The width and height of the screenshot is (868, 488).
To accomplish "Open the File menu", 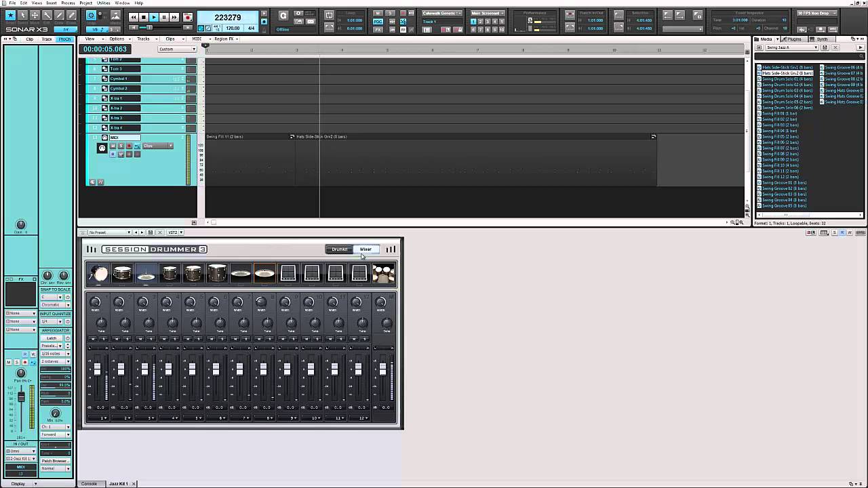I will click(x=12, y=3).
